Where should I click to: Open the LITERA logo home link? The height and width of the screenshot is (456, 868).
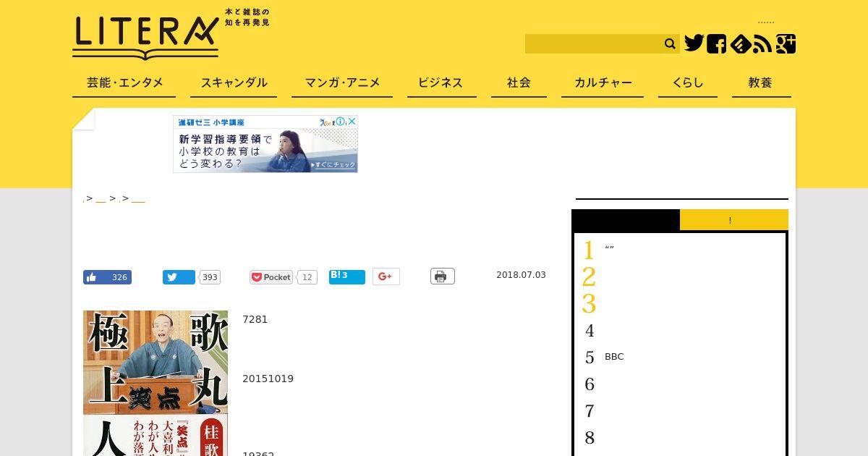click(x=145, y=38)
